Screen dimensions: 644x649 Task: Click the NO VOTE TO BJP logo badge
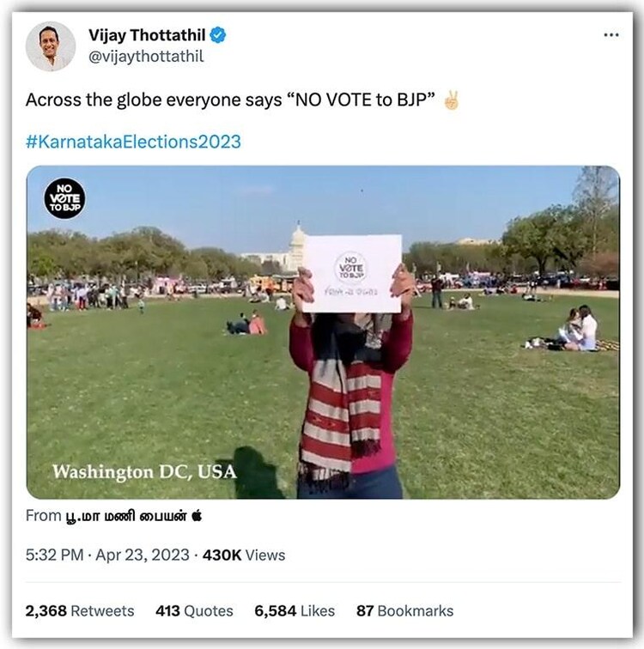tap(64, 198)
